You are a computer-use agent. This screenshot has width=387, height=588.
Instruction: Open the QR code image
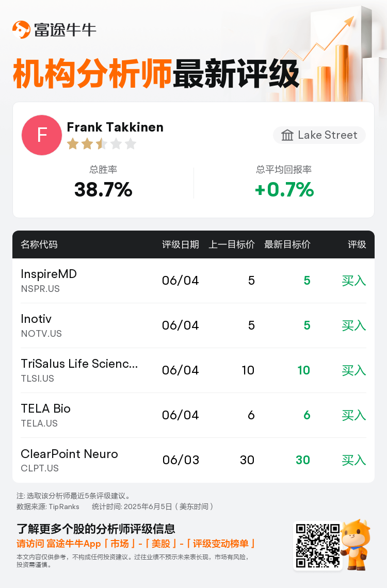pyautogui.click(x=318, y=546)
